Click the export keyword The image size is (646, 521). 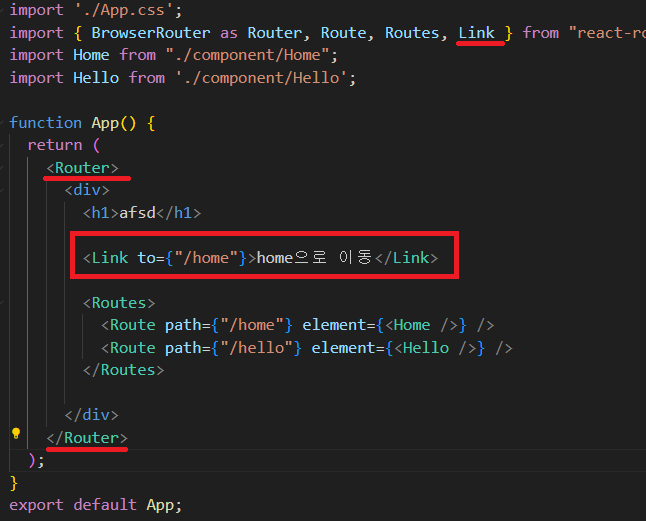pos(36,505)
